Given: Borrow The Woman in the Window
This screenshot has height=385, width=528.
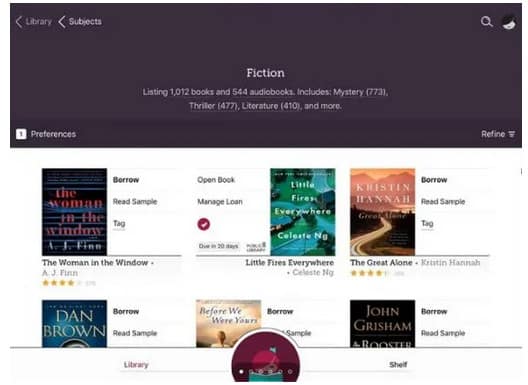Looking at the screenshot, I should 126,180.
